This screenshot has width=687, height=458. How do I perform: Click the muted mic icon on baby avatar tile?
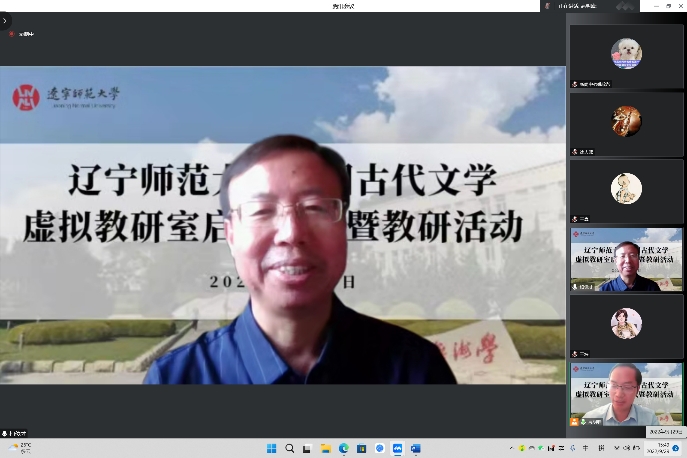point(574,220)
